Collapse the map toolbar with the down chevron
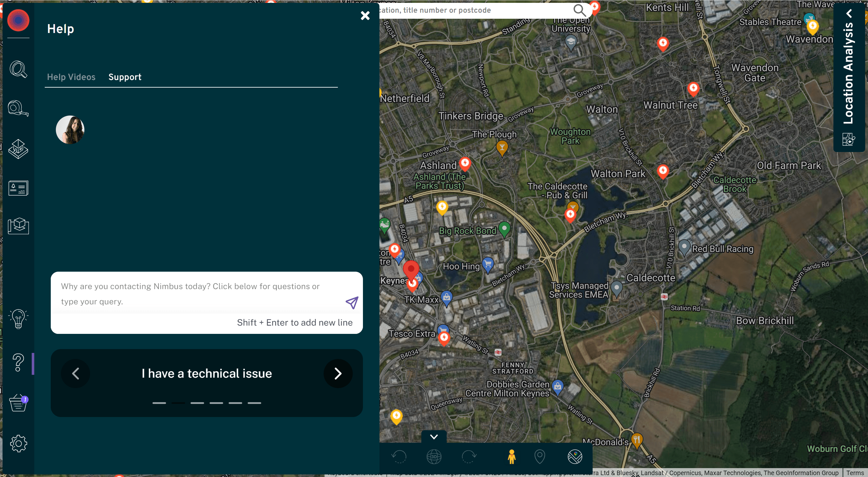 point(434,437)
